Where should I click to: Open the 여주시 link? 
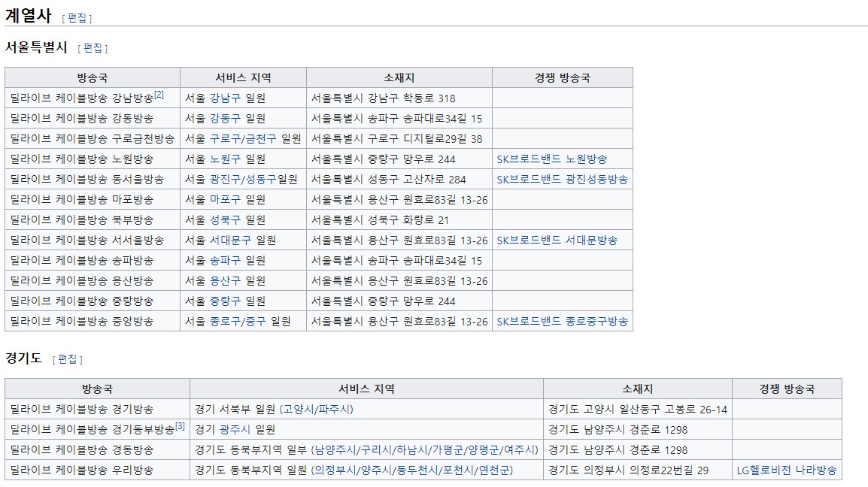(518, 450)
